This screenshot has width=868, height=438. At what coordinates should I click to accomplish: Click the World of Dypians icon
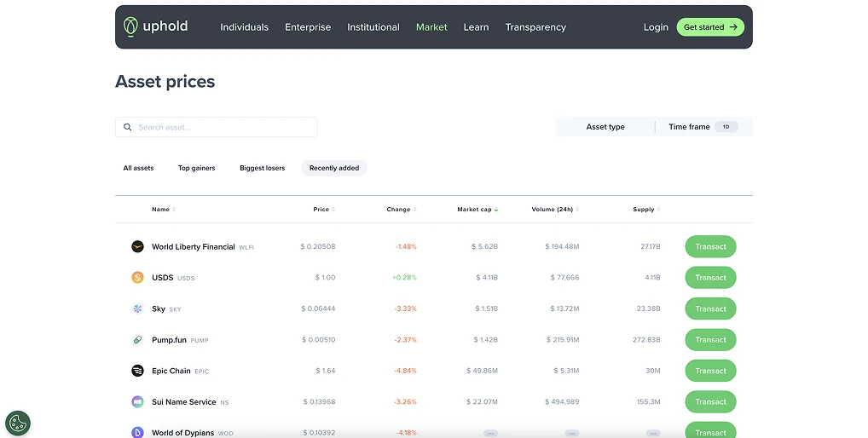[137, 432]
